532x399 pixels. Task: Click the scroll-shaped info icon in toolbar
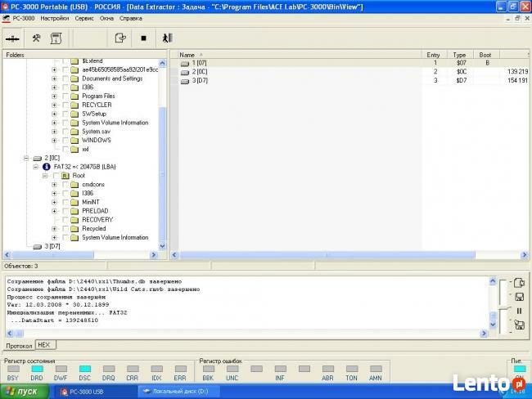tap(56, 38)
